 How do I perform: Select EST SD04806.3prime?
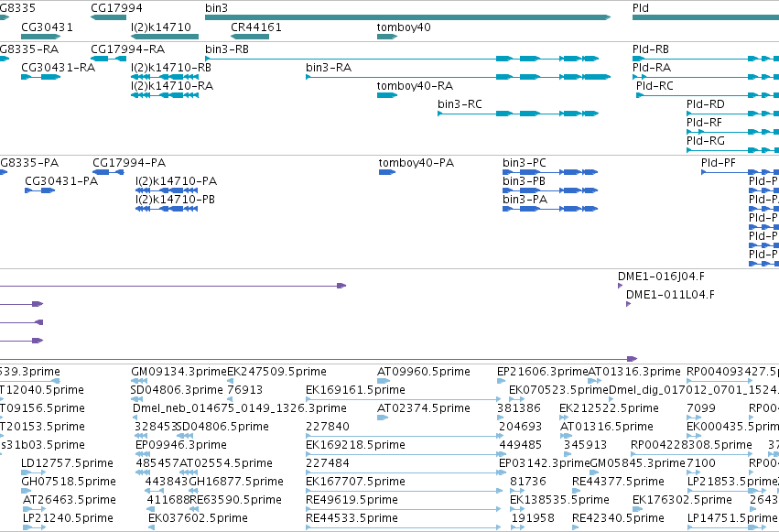click(x=136, y=399)
